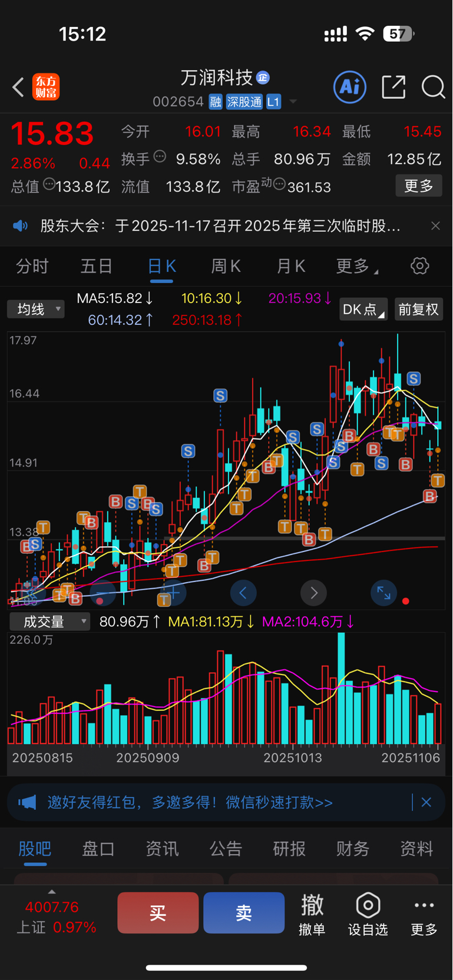Open the 财务 tab
Screen dimensions: 453x980
click(353, 848)
